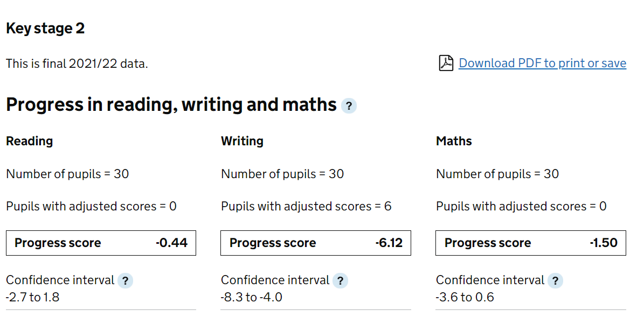
Task: Click the Writing column heading
Action: coord(243,141)
